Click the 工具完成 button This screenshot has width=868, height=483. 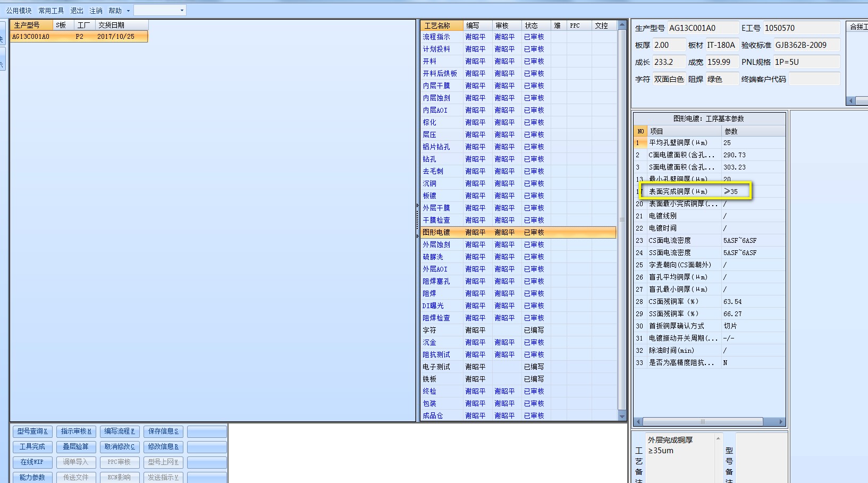pos(32,447)
